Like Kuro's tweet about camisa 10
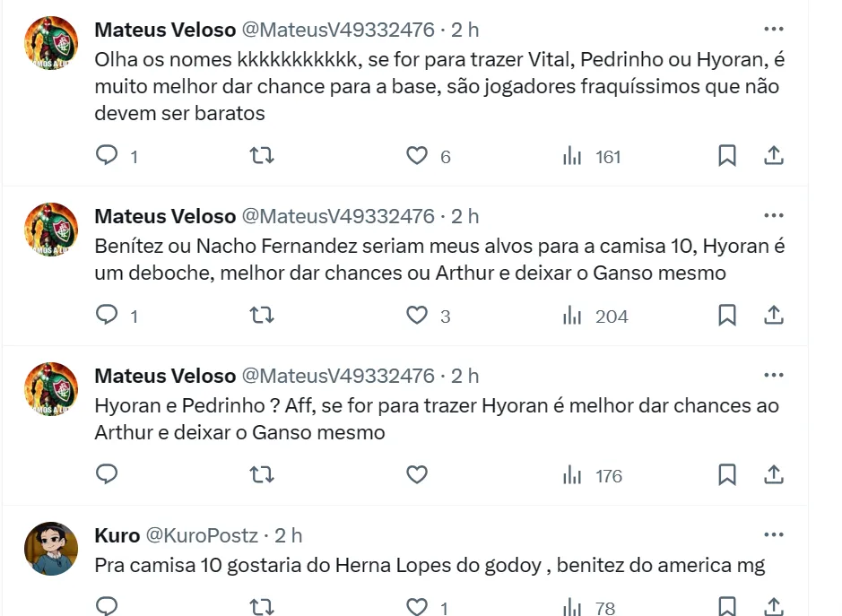The image size is (842, 616). click(417, 608)
